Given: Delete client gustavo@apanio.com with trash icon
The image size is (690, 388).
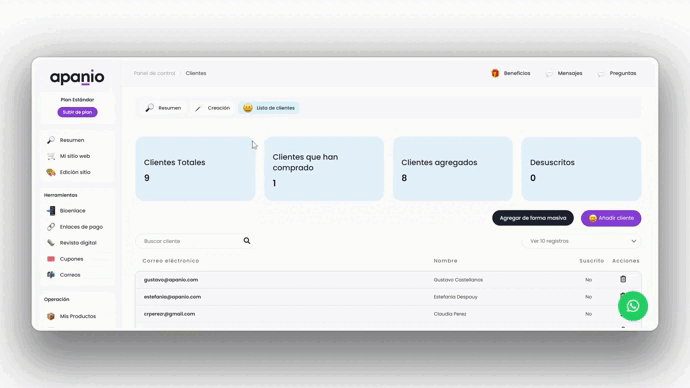Looking at the screenshot, I should click(x=623, y=279).
